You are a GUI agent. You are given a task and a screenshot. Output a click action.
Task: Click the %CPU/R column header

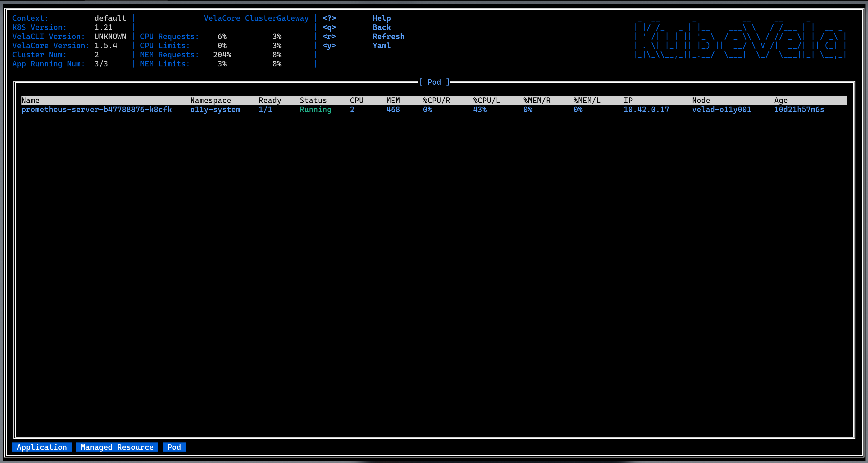click(436, 100)
